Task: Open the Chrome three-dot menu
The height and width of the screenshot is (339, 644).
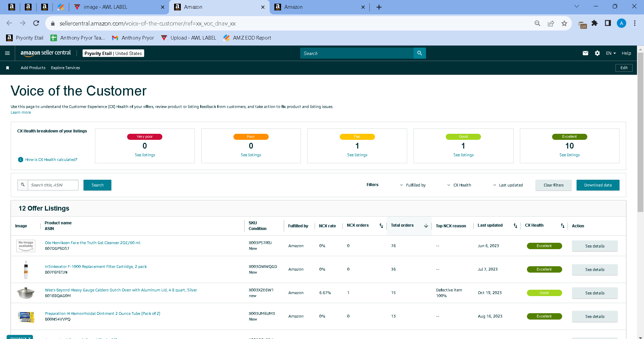Action: [635, 23]
